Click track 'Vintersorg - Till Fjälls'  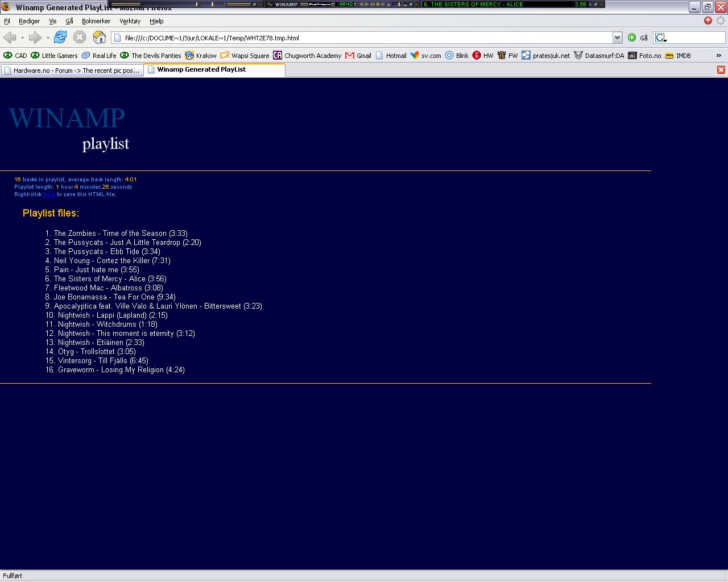tap(103, 361)
